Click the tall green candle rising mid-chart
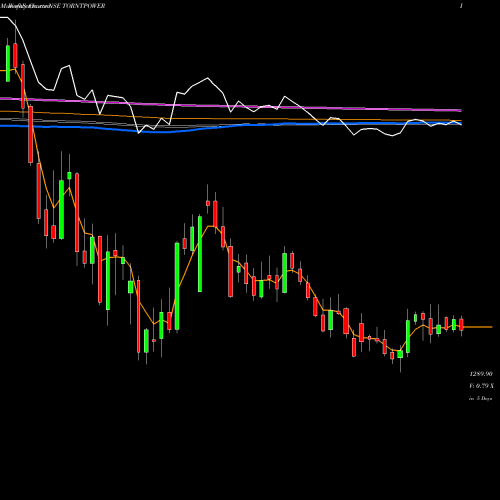The image size is (500, 500). coord(177,286)
